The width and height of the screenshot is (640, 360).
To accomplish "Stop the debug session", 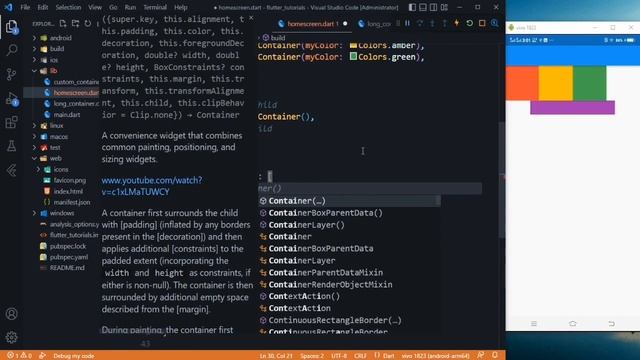I will 482,23.
